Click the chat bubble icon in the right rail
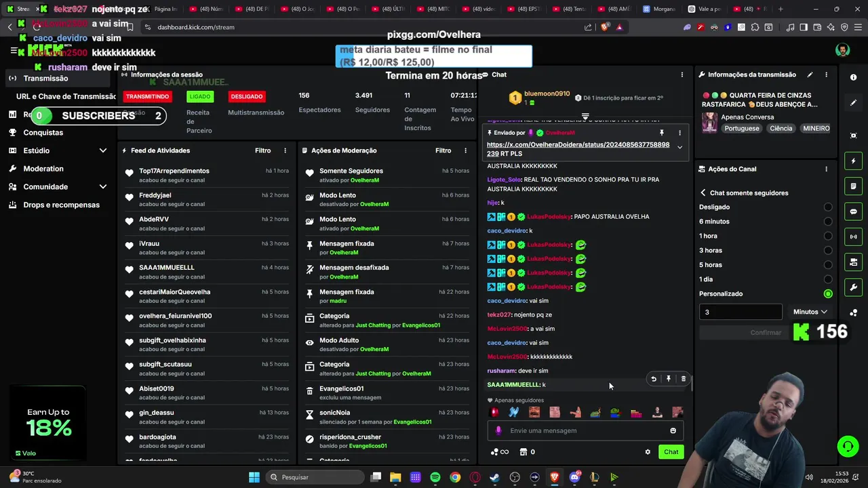The image size is (868, 488). (x=853, y=211)
